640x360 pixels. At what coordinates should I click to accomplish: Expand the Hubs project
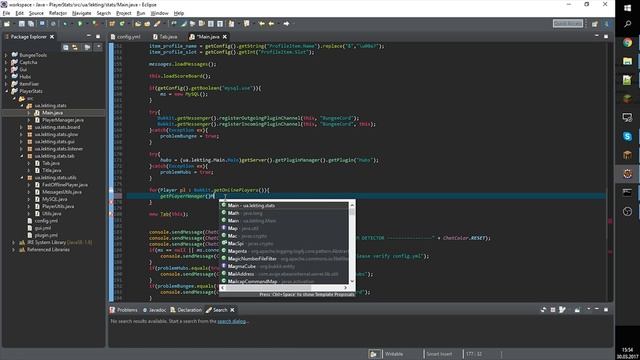click(x=6, y=77)
